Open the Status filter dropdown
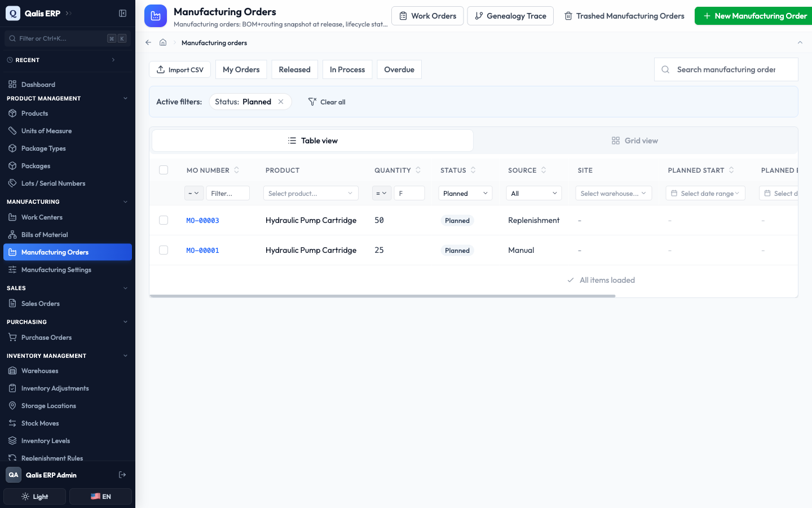The width and height of the screenshot is (812, 508). pyautogui.click(x=465, y=193)
